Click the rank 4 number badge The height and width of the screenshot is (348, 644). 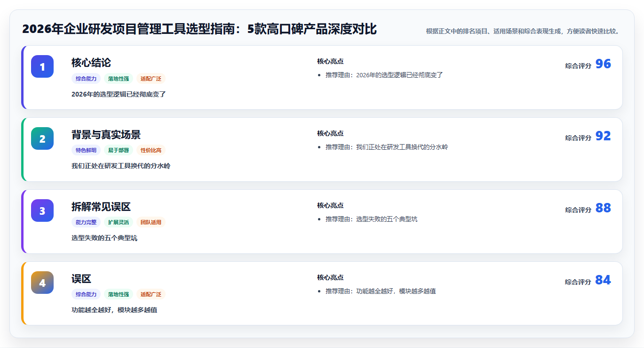[42, 283]
